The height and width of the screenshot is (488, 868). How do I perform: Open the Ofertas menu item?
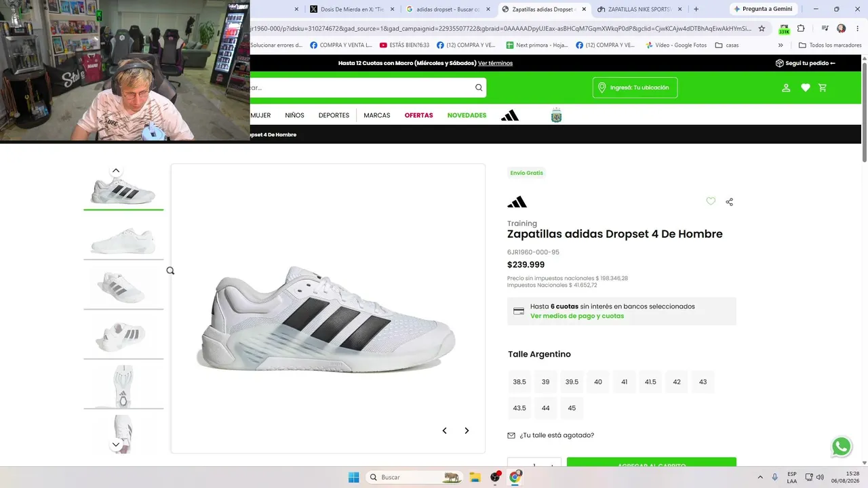[x=418, y=115]
